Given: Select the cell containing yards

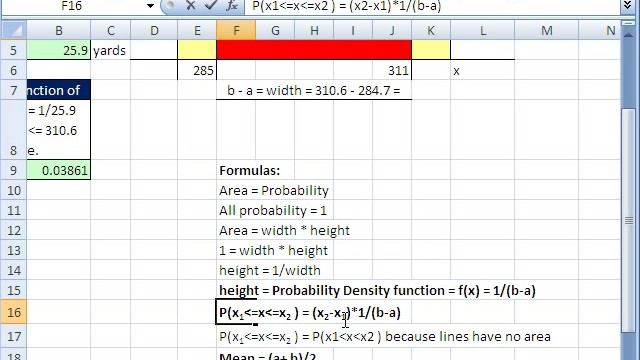Looking at the screenshot, I should point(110,50).
